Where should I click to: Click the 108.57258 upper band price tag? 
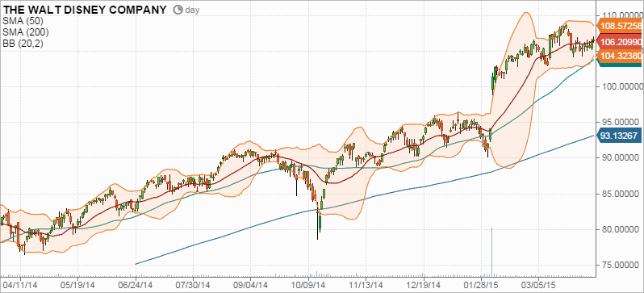620,27
